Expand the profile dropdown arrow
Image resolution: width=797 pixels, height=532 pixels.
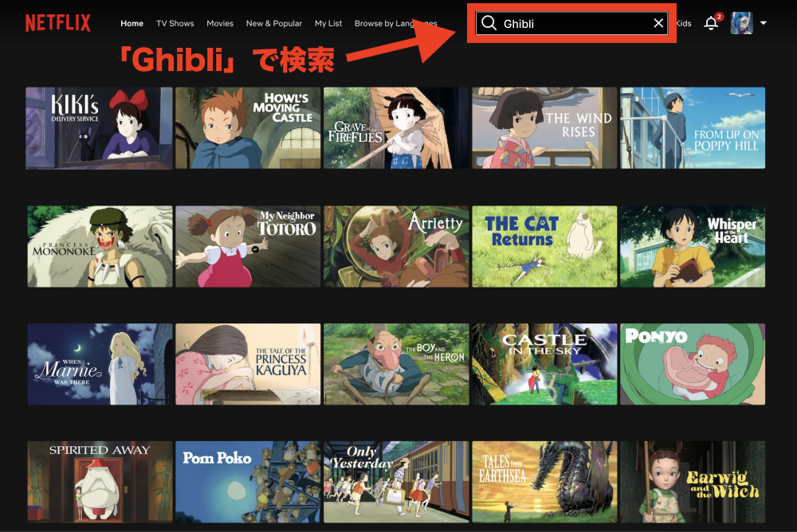click(x=764, y=23)
